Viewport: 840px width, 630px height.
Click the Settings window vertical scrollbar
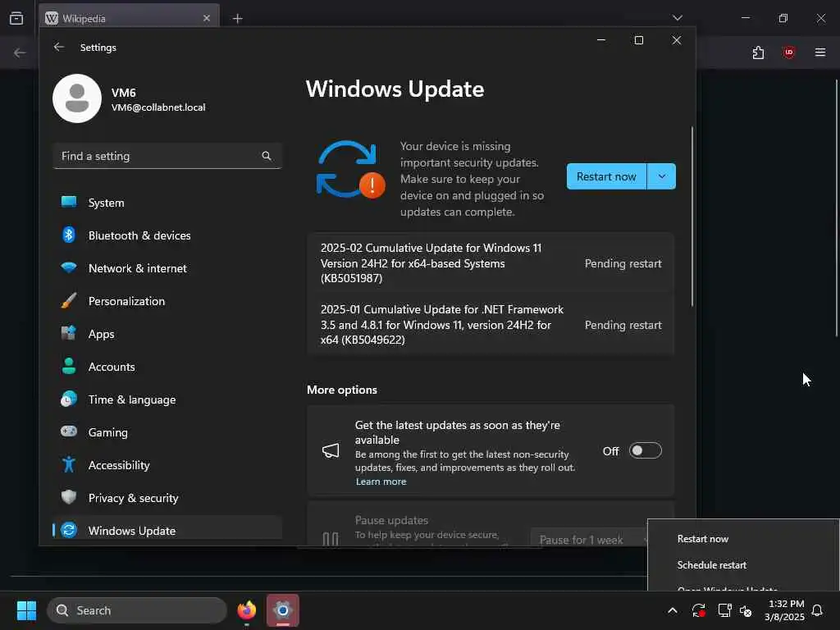692,217
